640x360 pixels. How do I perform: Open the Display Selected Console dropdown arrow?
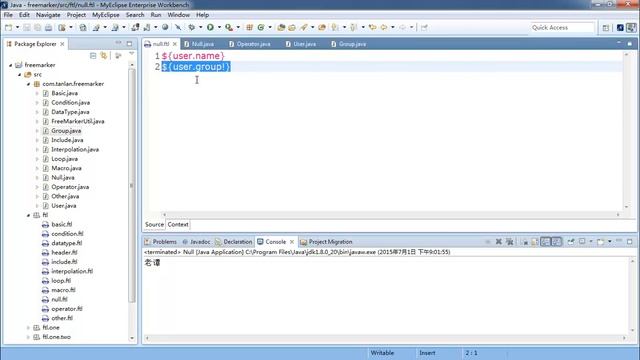(590, 242)
